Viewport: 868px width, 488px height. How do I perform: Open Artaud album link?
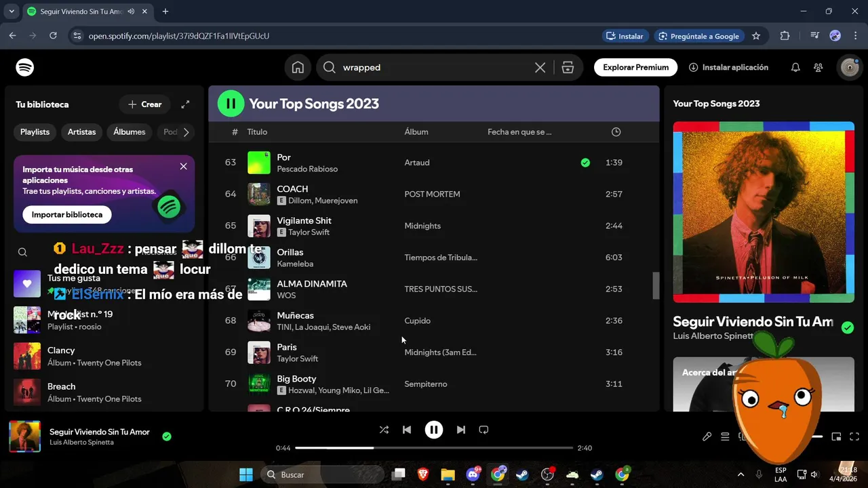coord(416,163)
